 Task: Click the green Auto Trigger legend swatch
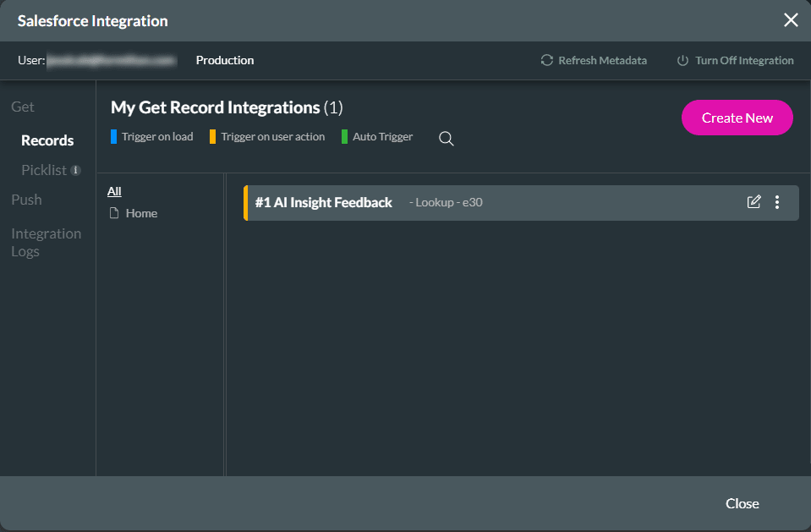tap(345, 137)
